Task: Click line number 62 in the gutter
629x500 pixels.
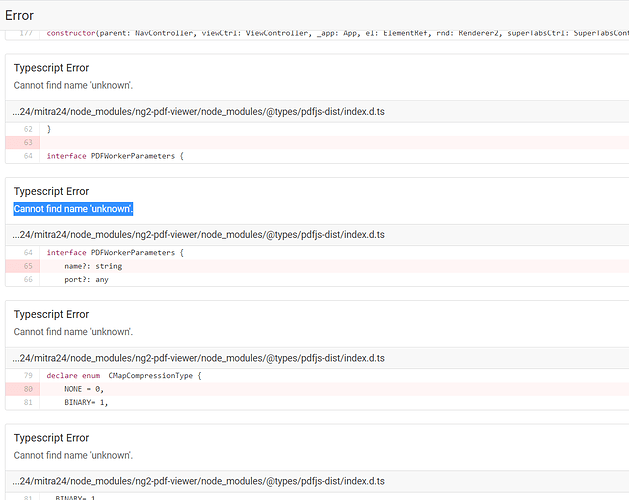Action: click(x=28, y=129)
